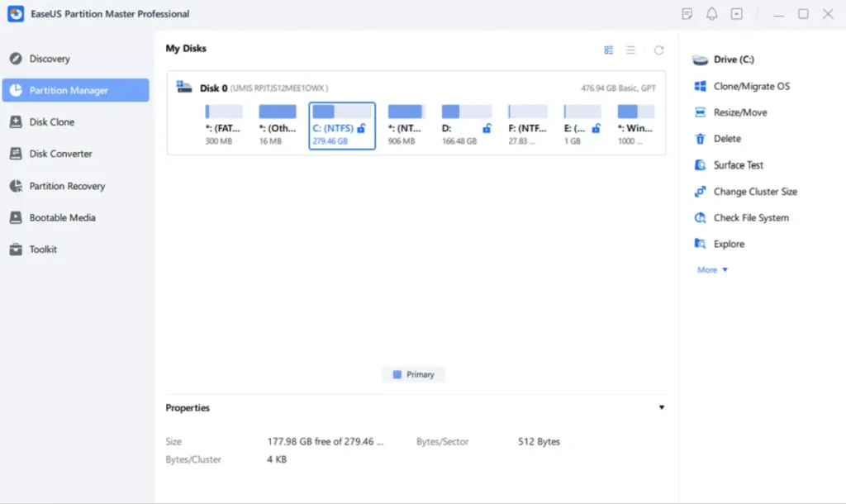
Task: Click Check File System action
Action: 750,217
